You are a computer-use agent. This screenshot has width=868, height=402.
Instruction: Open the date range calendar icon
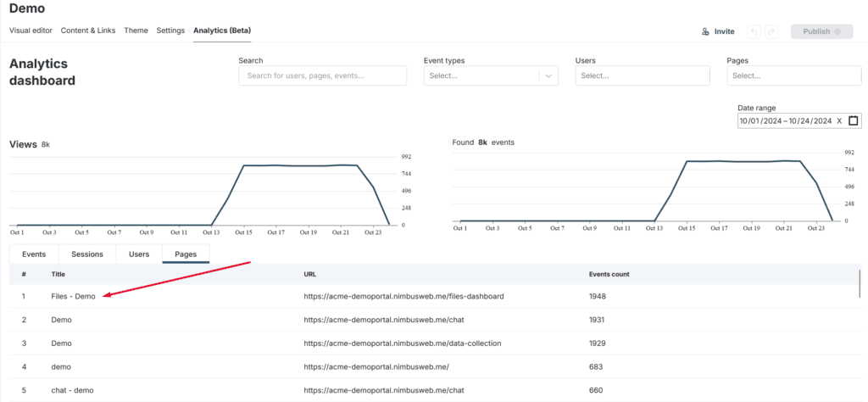pyautogui.click(x=853, y=120)
